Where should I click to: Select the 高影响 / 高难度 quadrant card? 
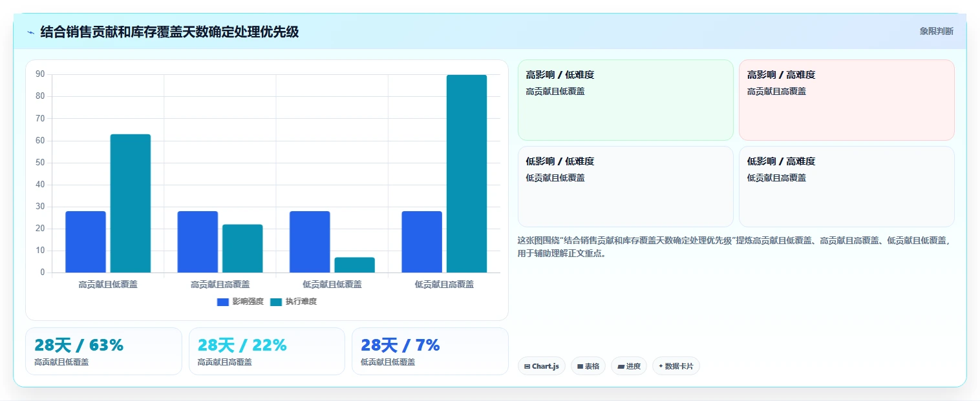pos(847,100)
